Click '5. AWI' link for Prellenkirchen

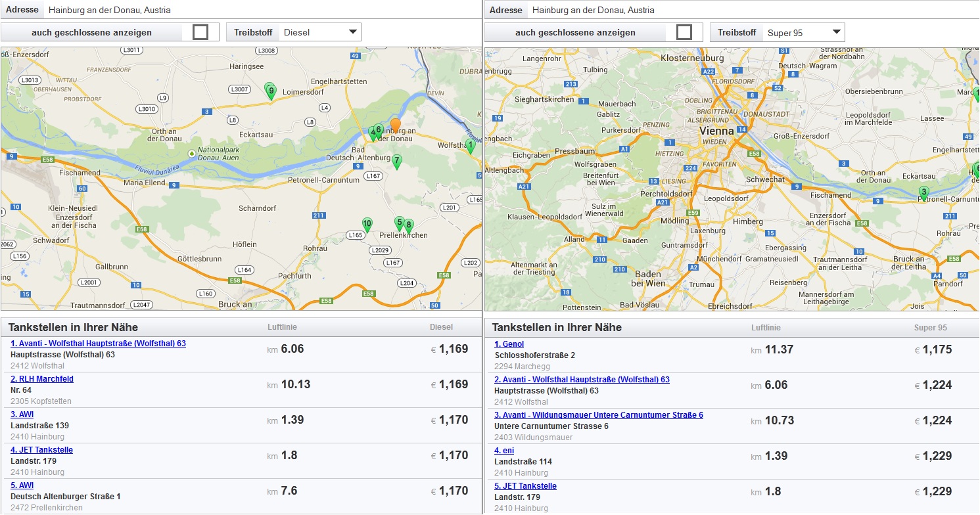point(22,485)
